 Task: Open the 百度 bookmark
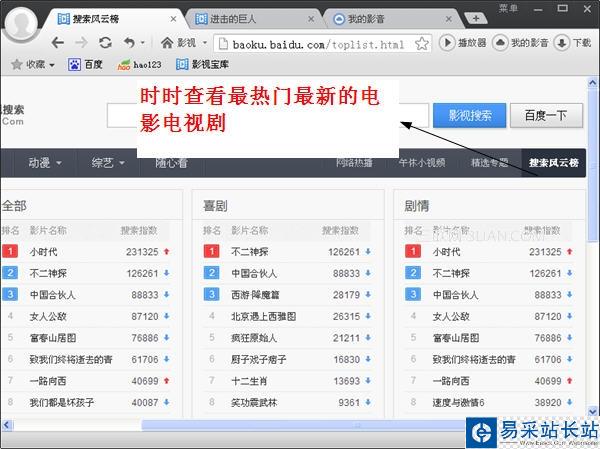click(85, 64)
